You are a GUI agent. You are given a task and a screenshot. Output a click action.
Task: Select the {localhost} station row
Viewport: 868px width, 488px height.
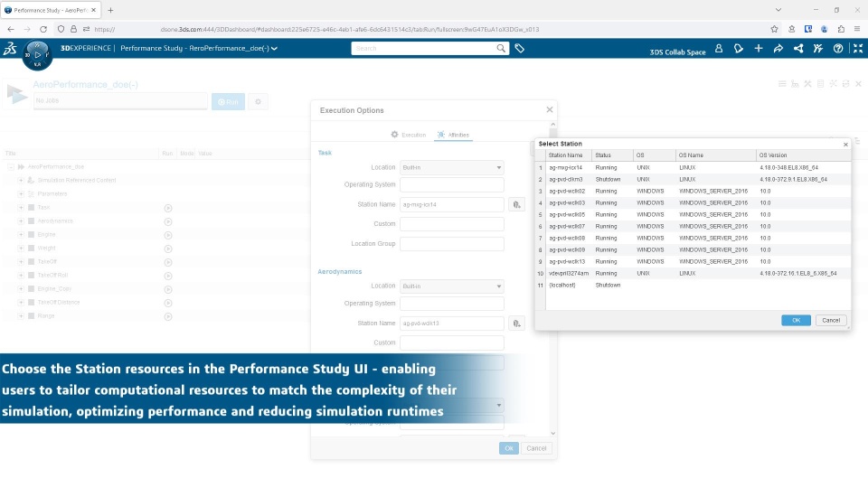(693, 286)
